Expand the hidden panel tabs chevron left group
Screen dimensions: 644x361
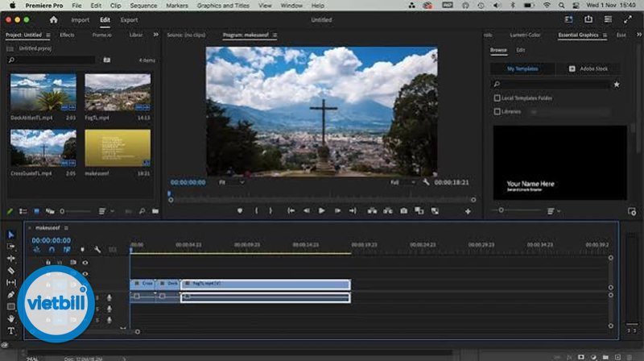click(155, 35)
